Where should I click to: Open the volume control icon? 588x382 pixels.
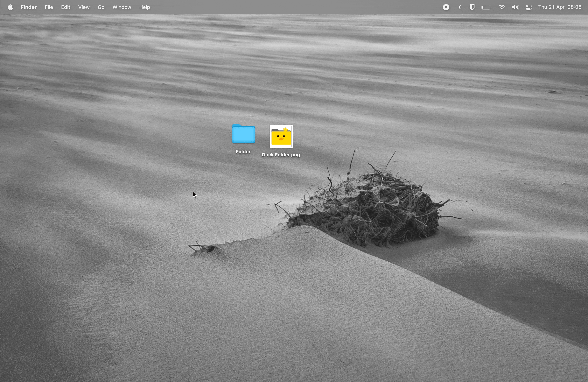[x=515, y=7]
